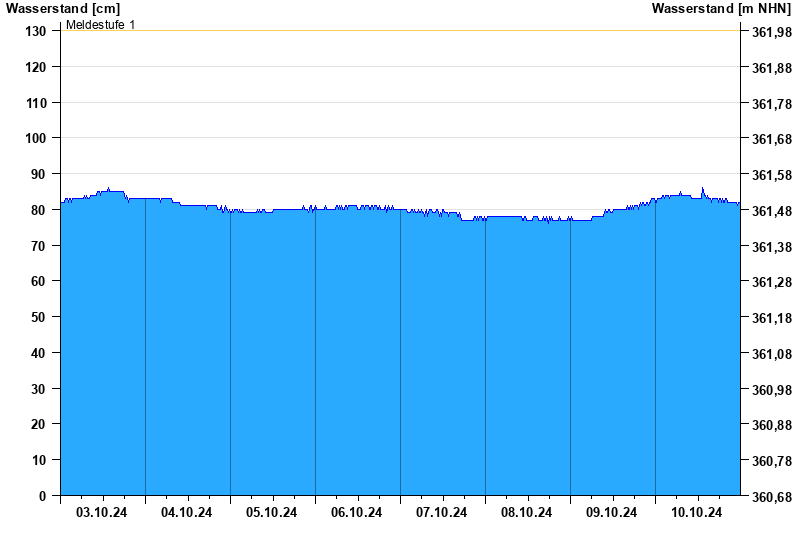Click the 05.10.24 date label
800x550 pixels.
tap(272, 512)
